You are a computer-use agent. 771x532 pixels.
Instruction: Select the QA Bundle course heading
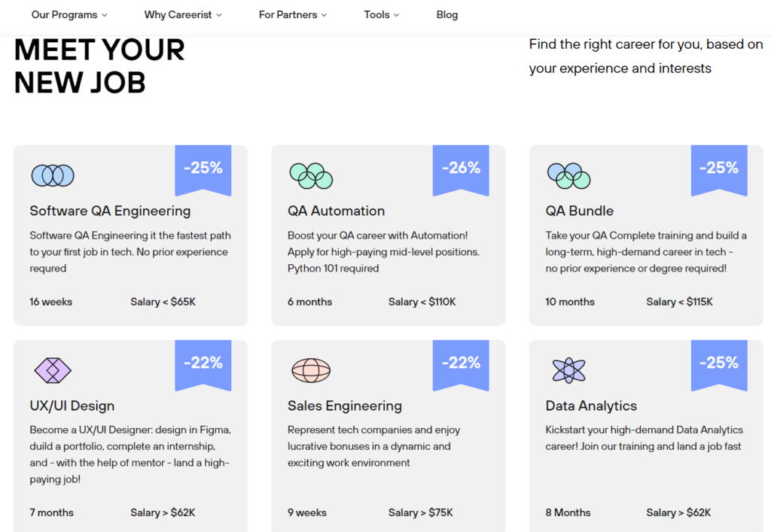coord(580,211)
